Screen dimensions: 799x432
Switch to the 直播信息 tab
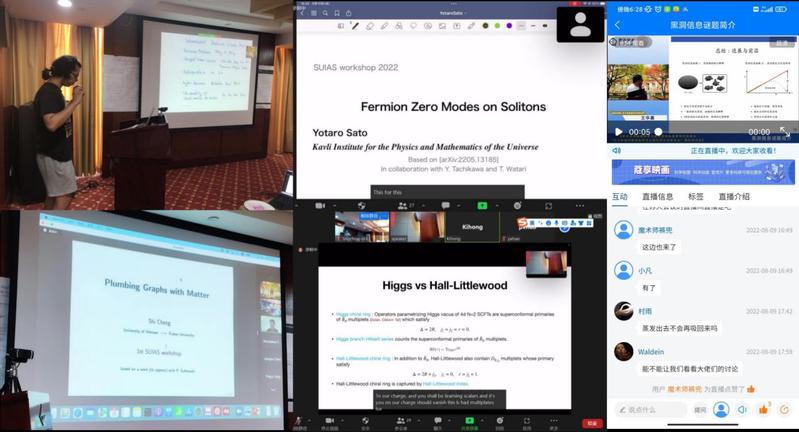point(657,197)
